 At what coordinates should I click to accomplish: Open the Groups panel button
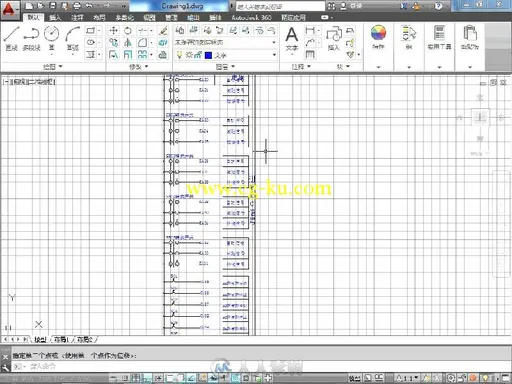pos(409,37)
